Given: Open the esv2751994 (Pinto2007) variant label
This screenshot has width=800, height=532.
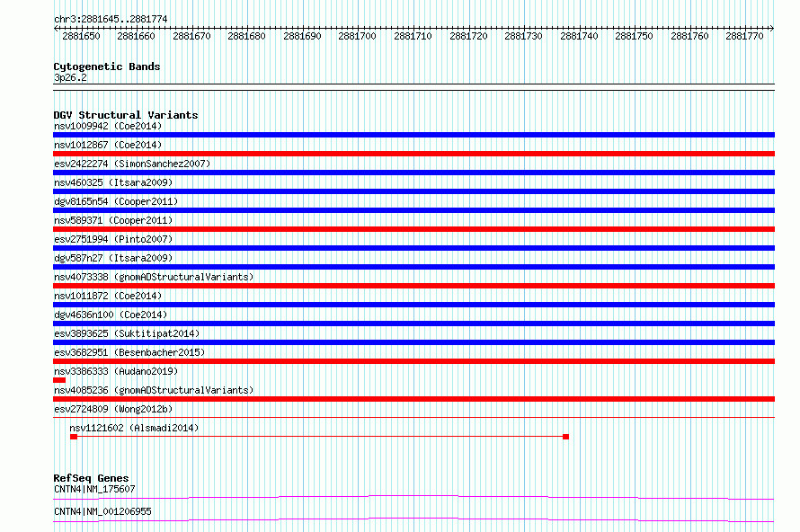Looking at the screenshot, I should [x=113, y=239].
